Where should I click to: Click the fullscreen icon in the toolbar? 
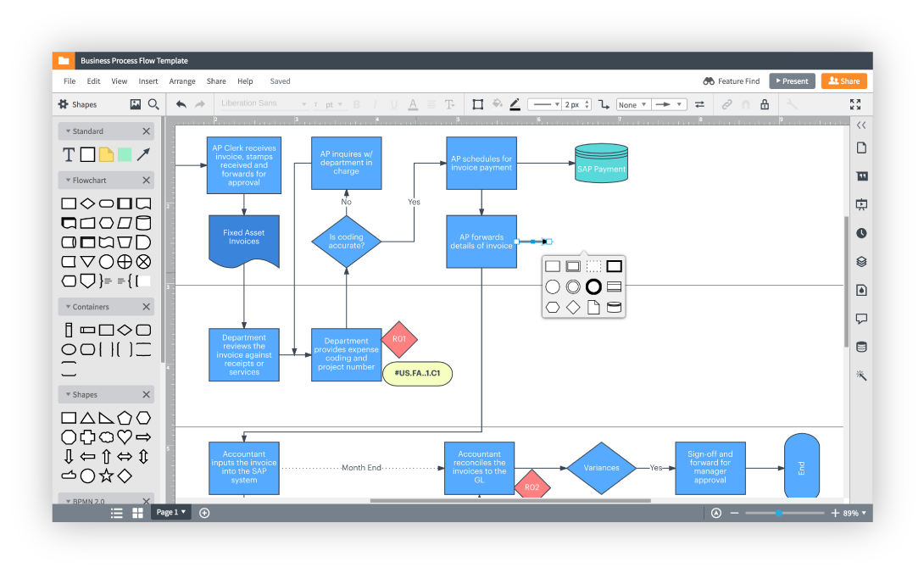click(x=855, y=104)
